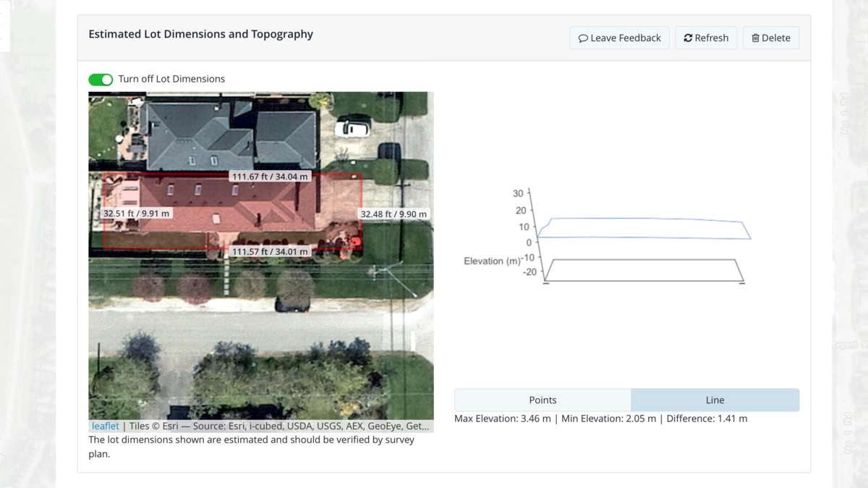Image resolution: width=868 pixels, height=488 pixels.
Task: Click the Elevation (m) axis label
Action: click(x=492, y=261)
